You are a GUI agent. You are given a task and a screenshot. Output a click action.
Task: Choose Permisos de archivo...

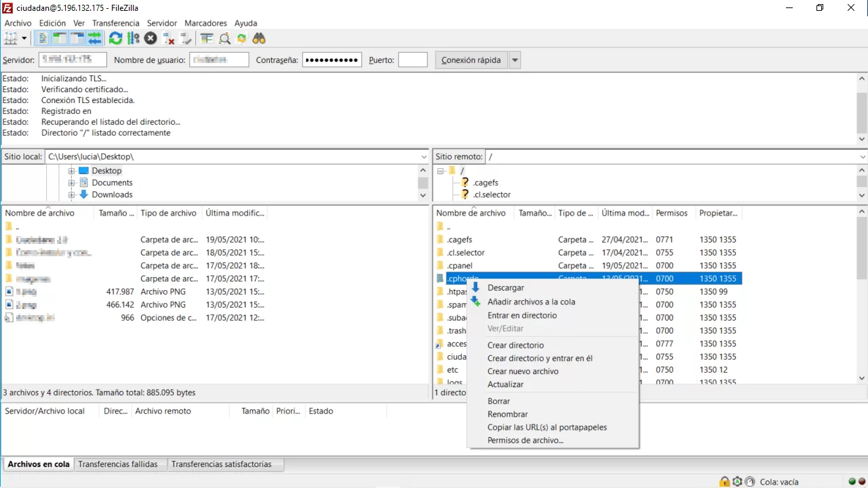[x=526, y=441]
